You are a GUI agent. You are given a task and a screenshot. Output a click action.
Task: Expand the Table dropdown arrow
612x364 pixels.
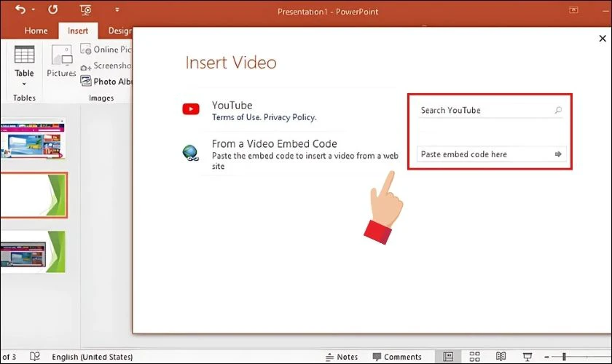tap(24, 84)
